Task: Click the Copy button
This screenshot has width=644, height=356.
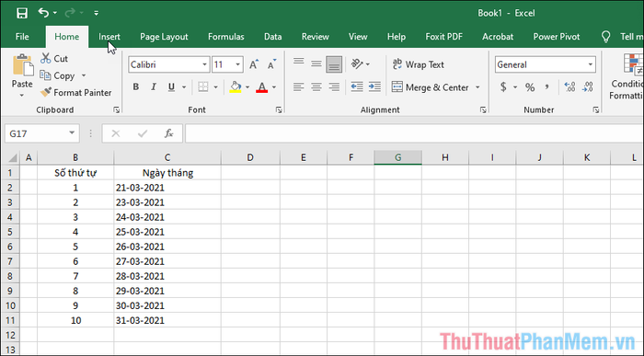Action: point(58,75)
